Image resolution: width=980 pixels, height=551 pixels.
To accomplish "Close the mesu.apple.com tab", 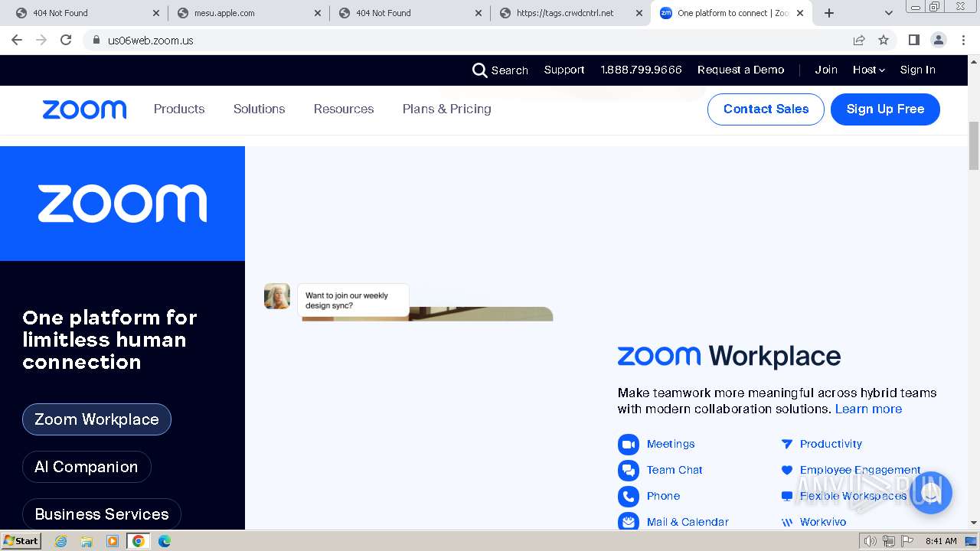I will click(317, 13).
